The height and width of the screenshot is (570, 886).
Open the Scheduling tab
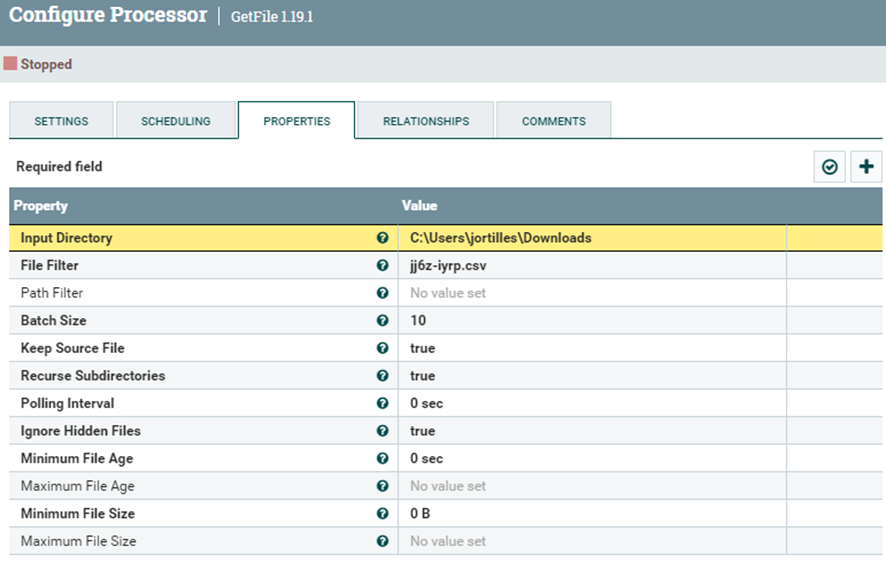click(176, 121)
